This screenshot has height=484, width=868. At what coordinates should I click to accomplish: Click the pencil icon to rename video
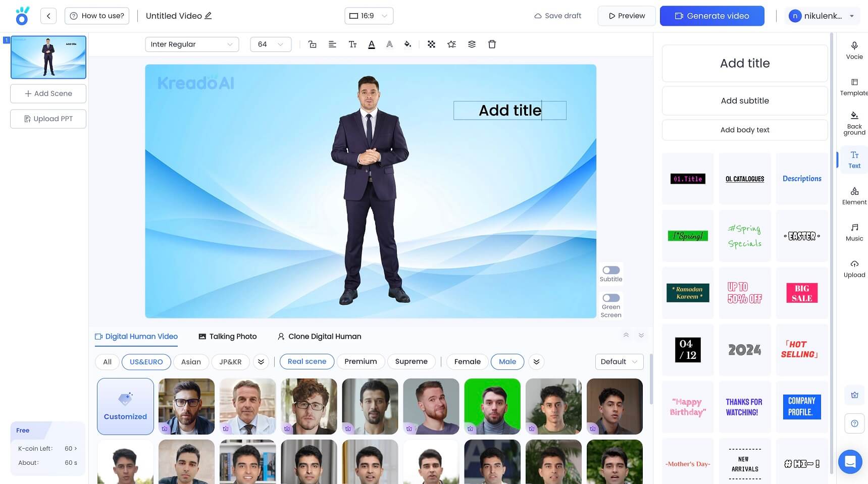click(x=208, y=16)
